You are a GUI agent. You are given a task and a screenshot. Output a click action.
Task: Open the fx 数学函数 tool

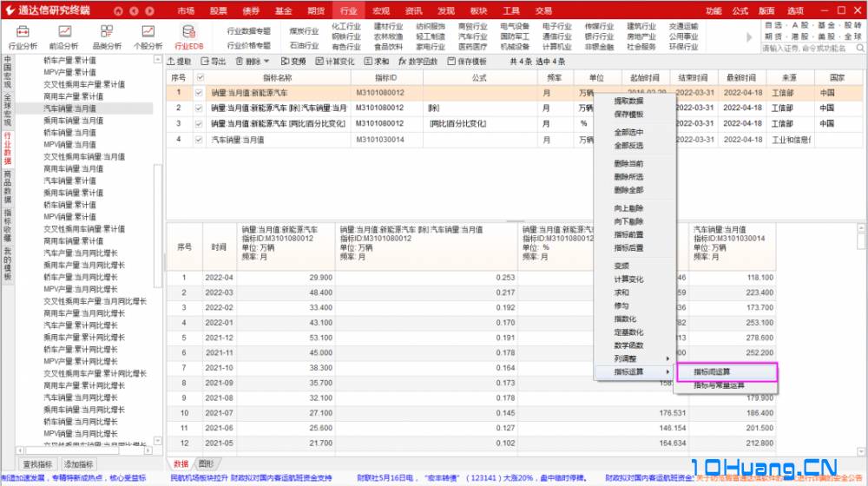pos(418,62)
